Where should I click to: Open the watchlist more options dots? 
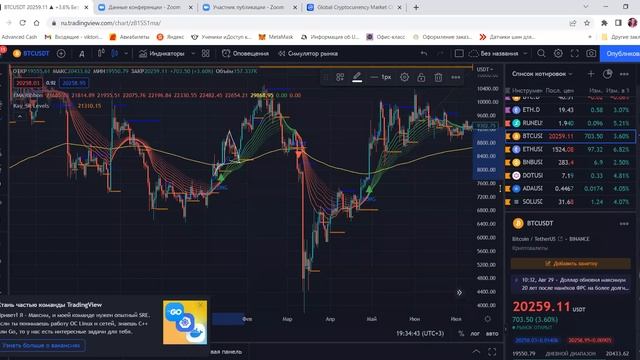click(x=624, y=74)
